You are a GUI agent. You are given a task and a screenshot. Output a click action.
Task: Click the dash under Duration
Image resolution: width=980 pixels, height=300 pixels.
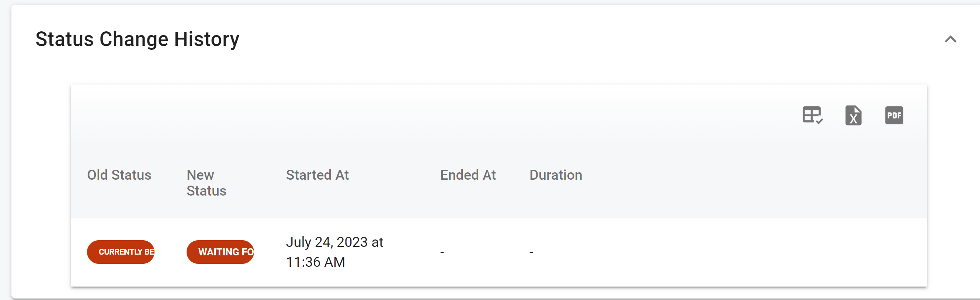pos(531,252)
